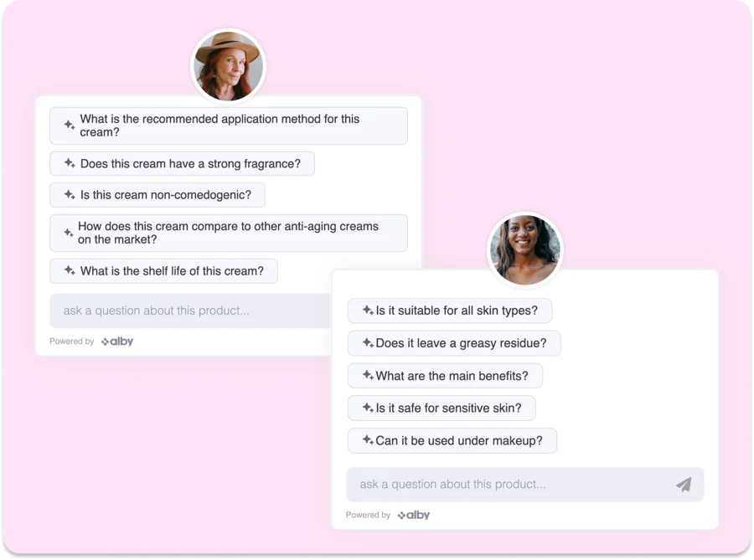Focus the left widget's question input field

click(190, 311)
